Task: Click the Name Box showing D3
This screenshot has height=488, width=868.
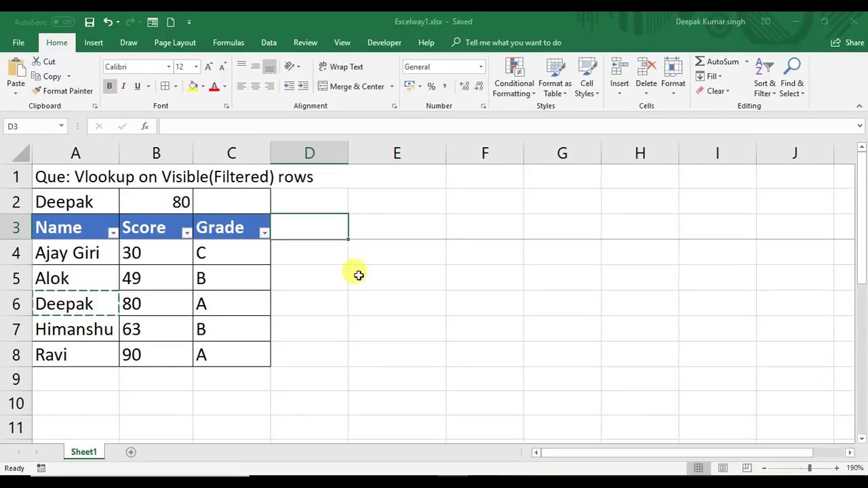Action: [x=31, y=126]
